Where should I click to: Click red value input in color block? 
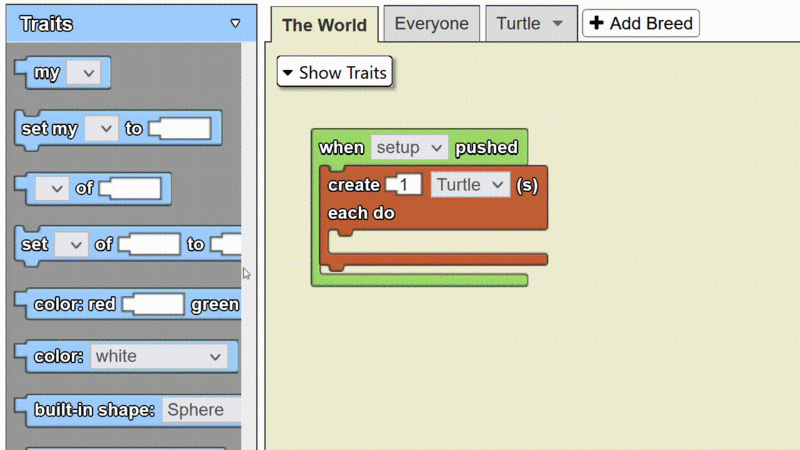click(x=154, y=305)
